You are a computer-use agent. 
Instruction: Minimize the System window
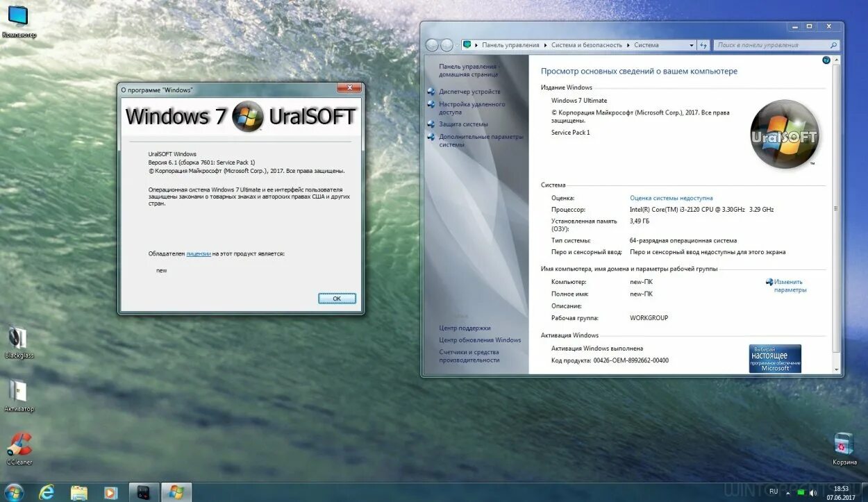click(794, 26)
